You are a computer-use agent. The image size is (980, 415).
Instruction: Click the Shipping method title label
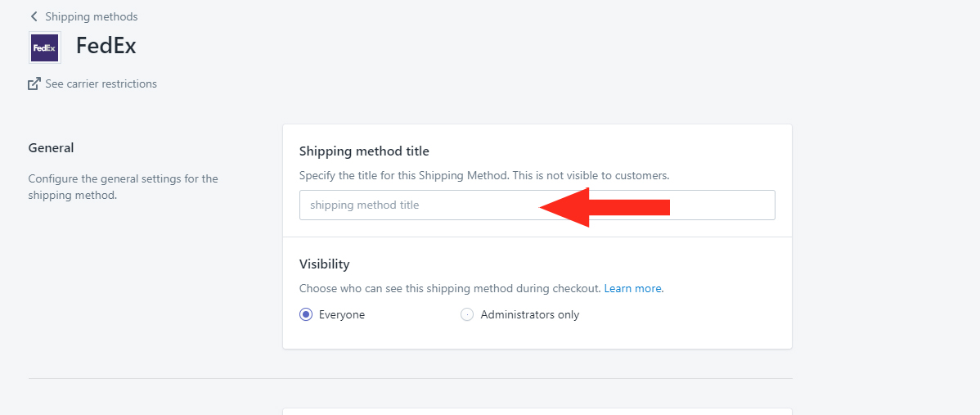tap(364, 151)
